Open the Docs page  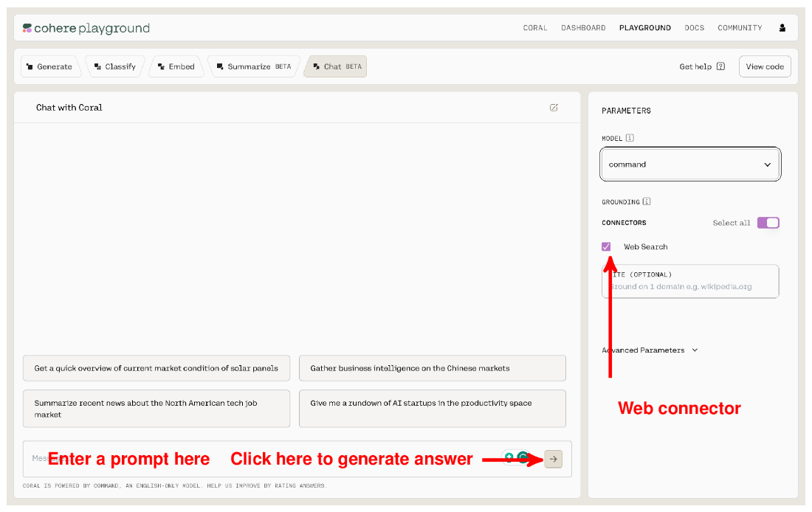694,28
